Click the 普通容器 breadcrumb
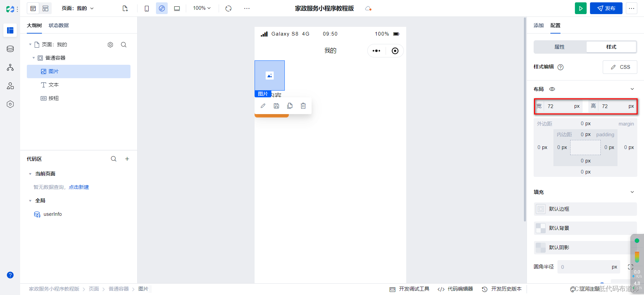 point(119,289)
